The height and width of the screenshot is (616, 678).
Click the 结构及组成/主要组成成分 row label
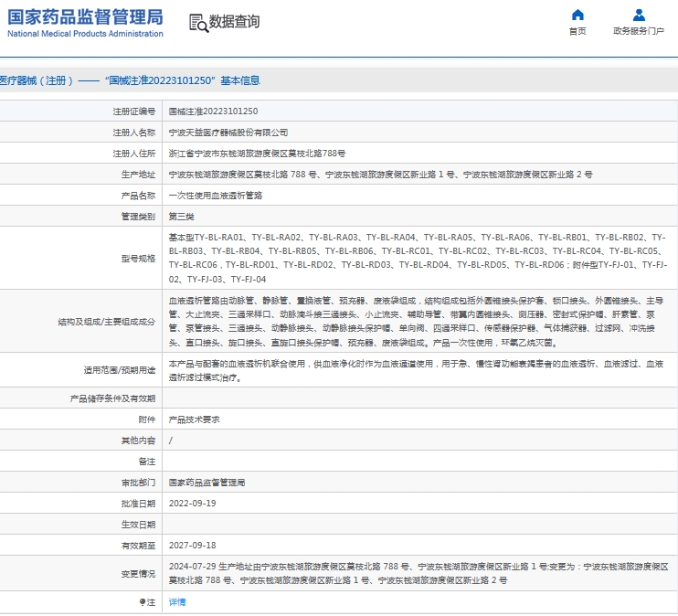107,322
